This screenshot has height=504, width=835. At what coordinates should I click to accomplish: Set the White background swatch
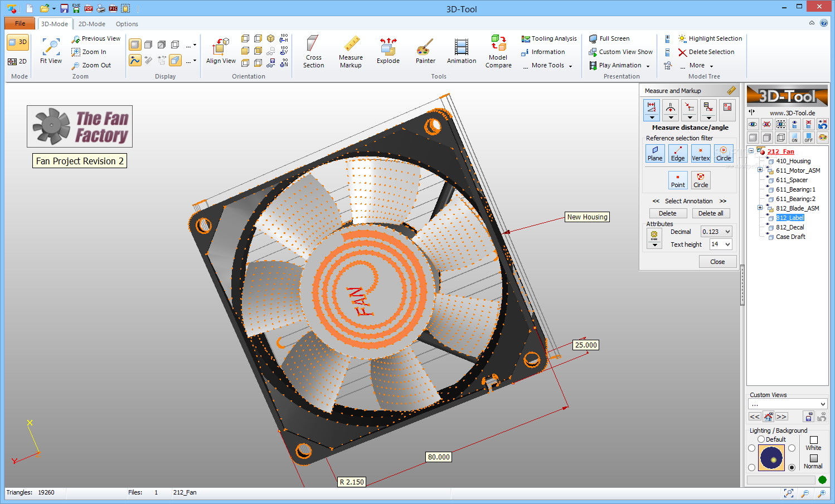(813, 440)
